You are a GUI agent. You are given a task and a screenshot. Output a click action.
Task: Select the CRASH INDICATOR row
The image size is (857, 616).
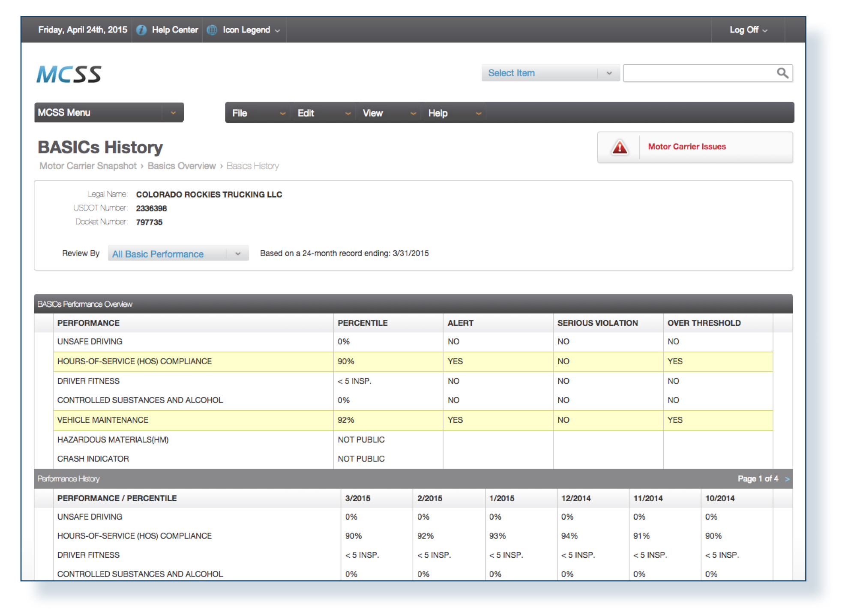click(413, 459)
